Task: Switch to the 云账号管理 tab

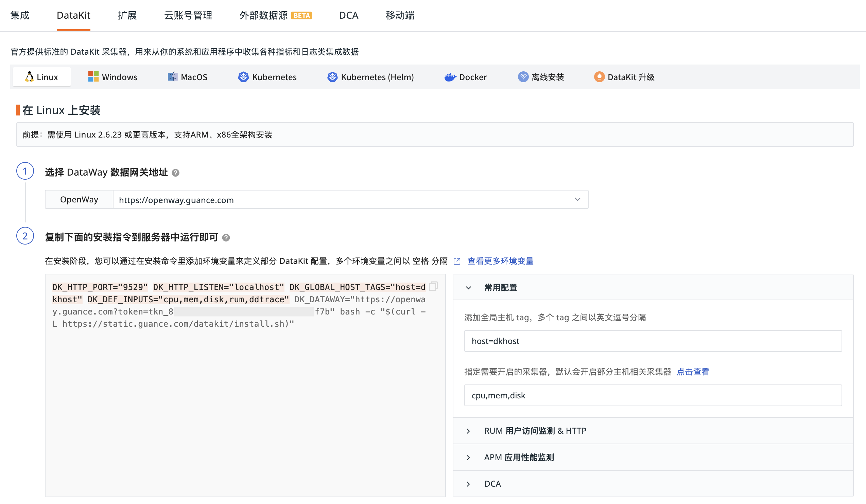Action: (x=188, y=15)
